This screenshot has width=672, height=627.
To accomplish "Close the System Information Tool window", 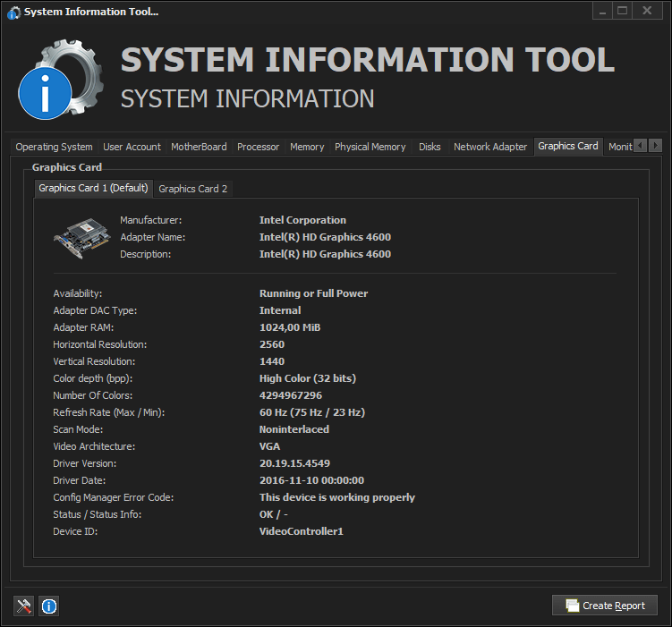I will 647,11.
